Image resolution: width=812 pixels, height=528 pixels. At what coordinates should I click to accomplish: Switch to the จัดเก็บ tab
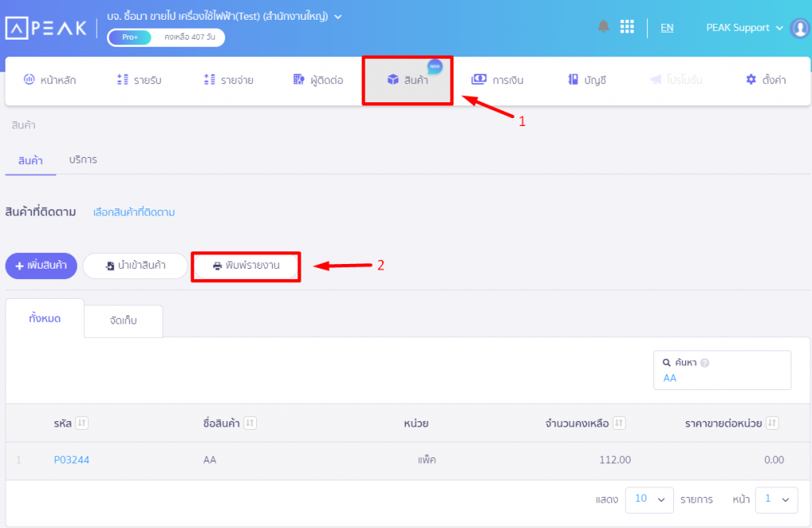click(123, 321)
